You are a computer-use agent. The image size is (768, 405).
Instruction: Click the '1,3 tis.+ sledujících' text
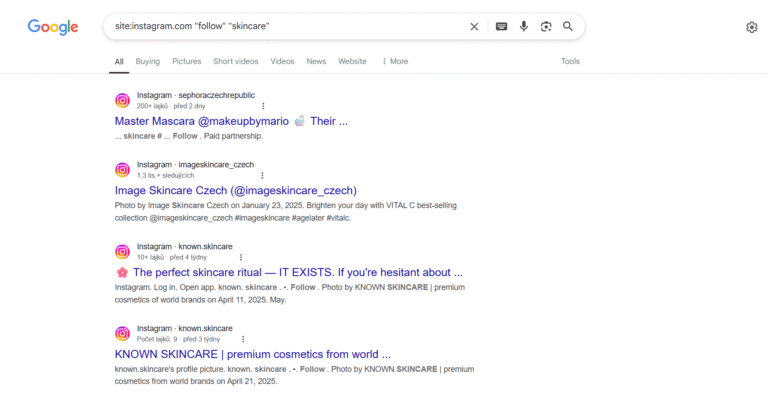166,175
